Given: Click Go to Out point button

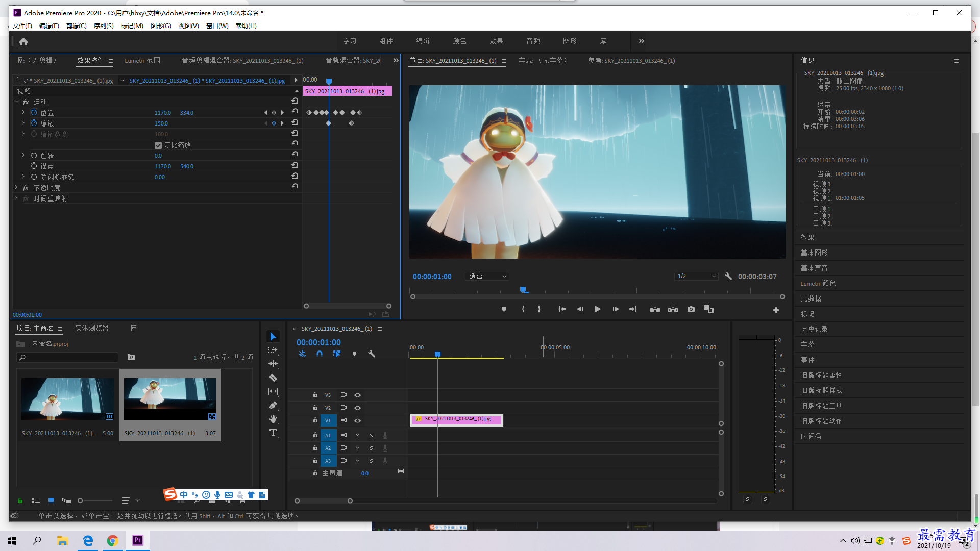Looking at the screenshot, I should click(633, 309).
